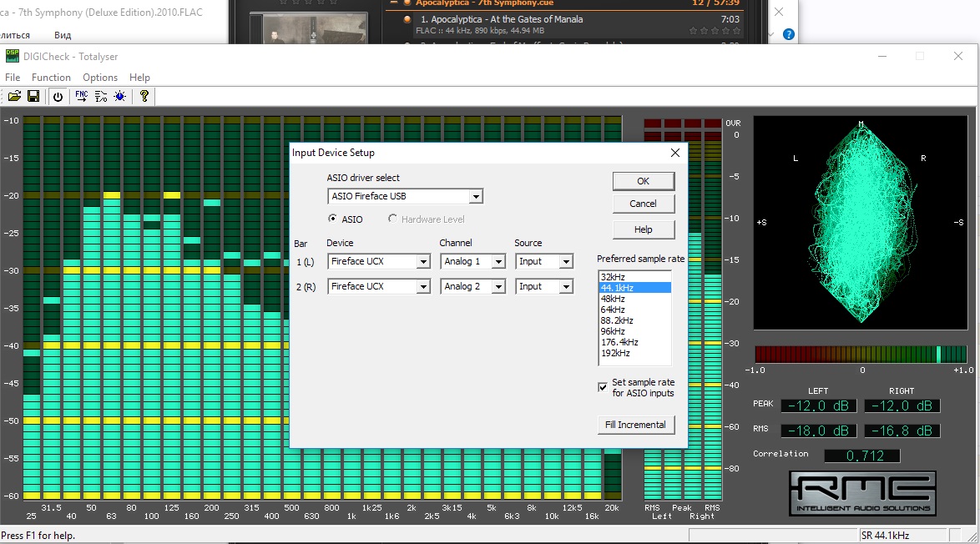This screenshot has height=544, width=980.
Task: Toggle Set sample rate for ASIO inputs
Action: [x=603, y=387]
